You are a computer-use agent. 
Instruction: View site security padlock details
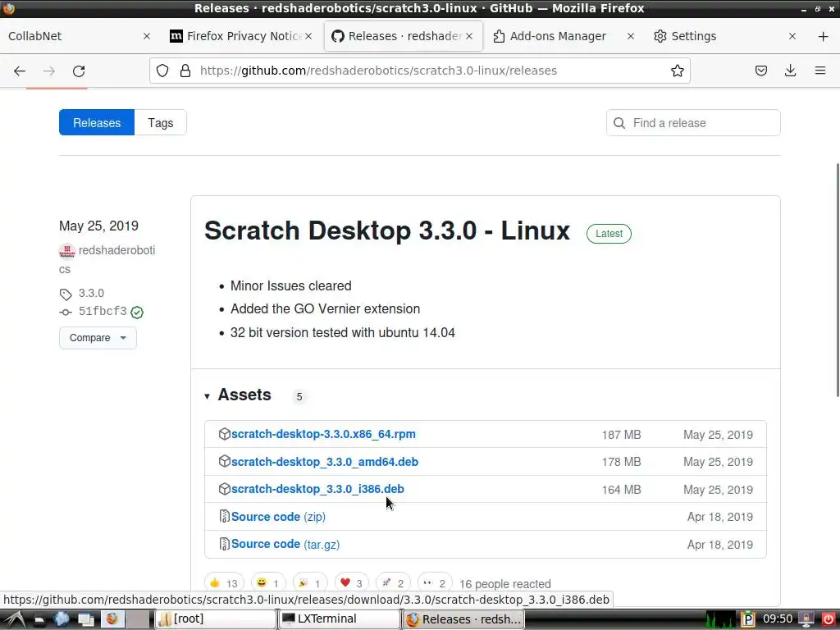pos(185,71)
